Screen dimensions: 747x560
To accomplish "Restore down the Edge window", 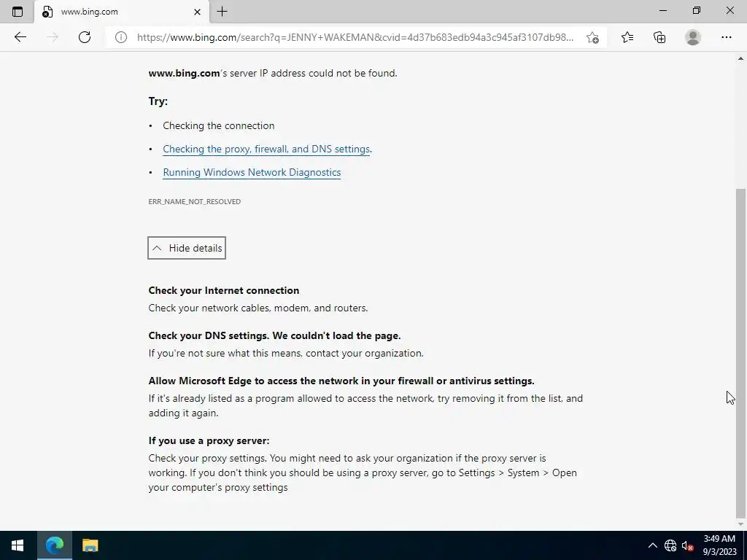I will [x=697, y=10].
